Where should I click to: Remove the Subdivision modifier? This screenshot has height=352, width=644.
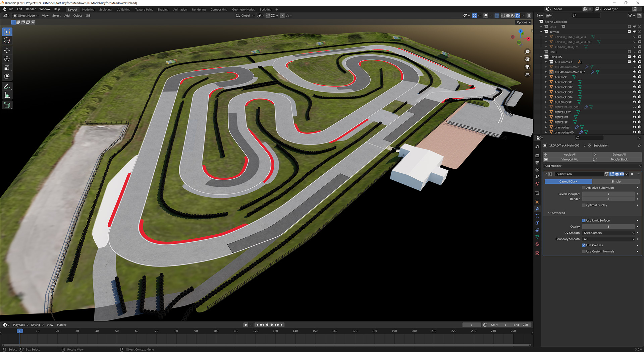(x=632, y=174)
